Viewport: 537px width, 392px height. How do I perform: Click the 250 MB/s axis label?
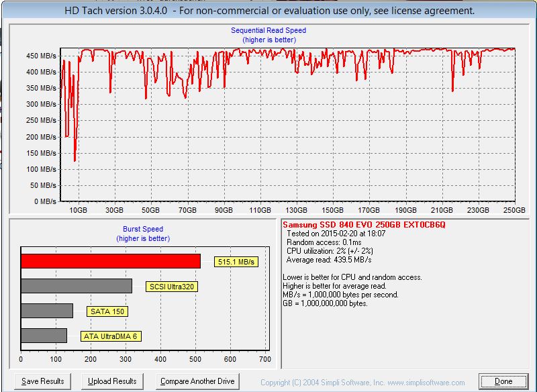point(41,121)
